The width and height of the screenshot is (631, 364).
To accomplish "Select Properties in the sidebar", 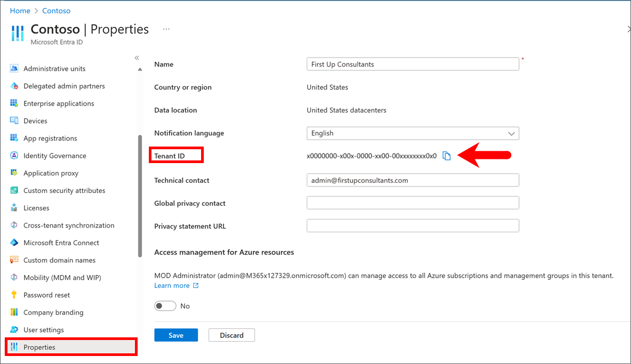I will [71, 347].
